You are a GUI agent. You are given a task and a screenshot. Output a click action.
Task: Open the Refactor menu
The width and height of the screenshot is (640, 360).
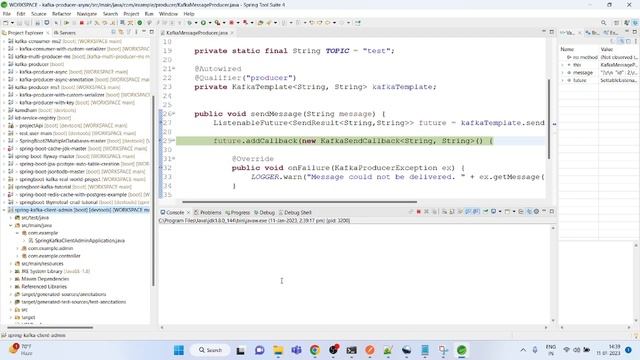[62, 14]
